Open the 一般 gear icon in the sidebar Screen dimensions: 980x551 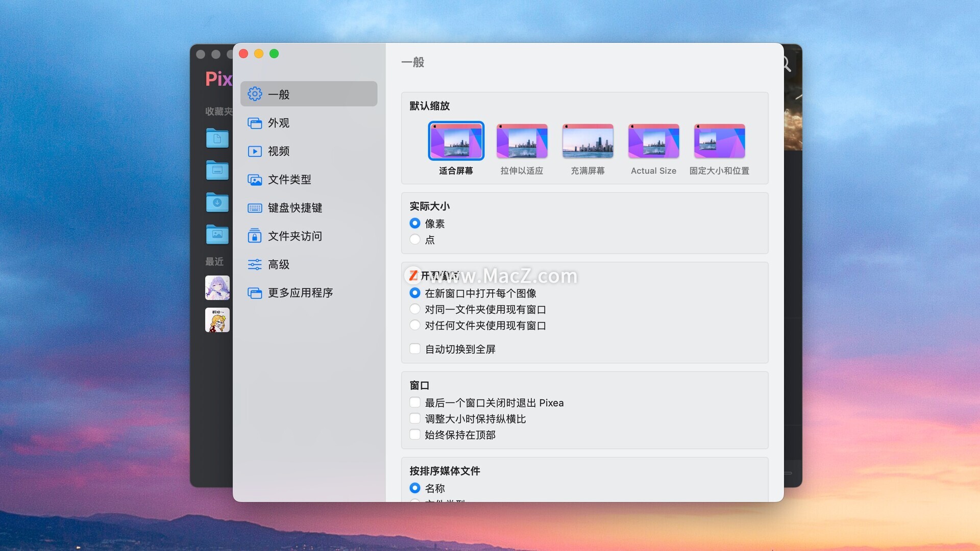[255, 94]
